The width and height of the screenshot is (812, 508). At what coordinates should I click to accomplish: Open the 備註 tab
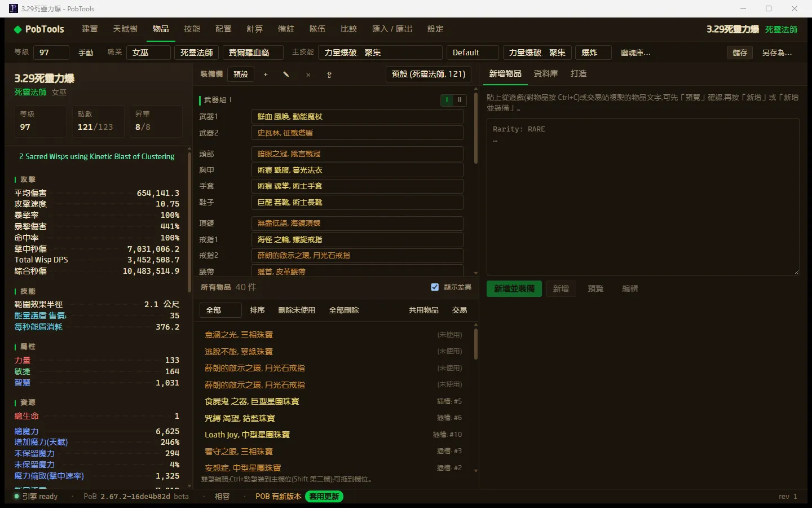coord(286,29)
